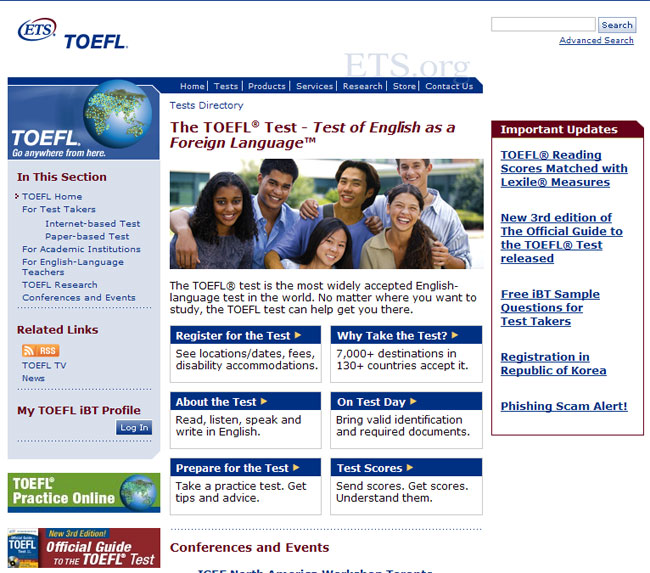The width and height of the screenshot is (650, 573).
Task: Click 'Read, listen, speak and write' text
Action: point(238,426)
